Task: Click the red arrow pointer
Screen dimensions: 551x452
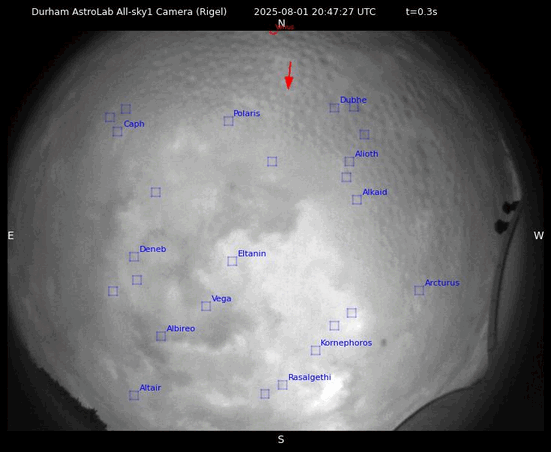Action: tap(289, 76)
